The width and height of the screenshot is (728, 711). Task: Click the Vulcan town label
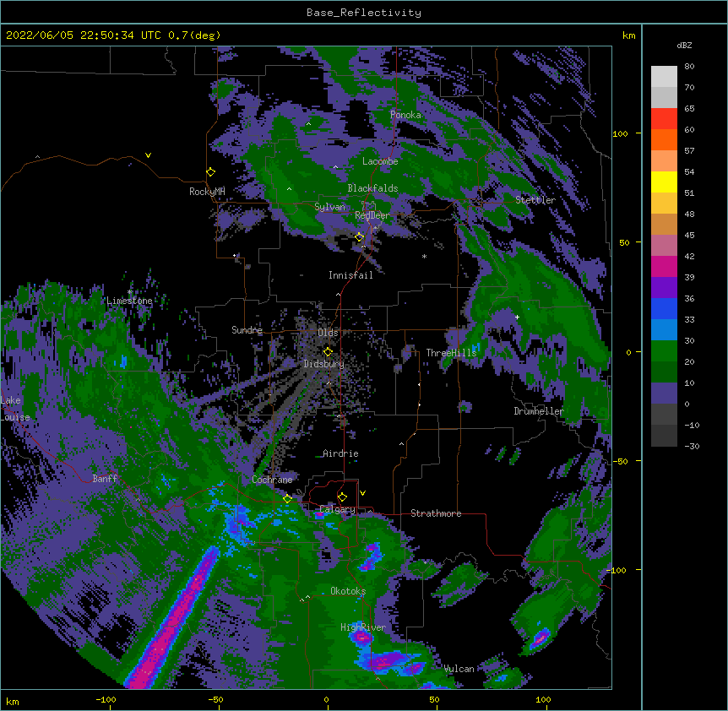click(x=459, y=669)
